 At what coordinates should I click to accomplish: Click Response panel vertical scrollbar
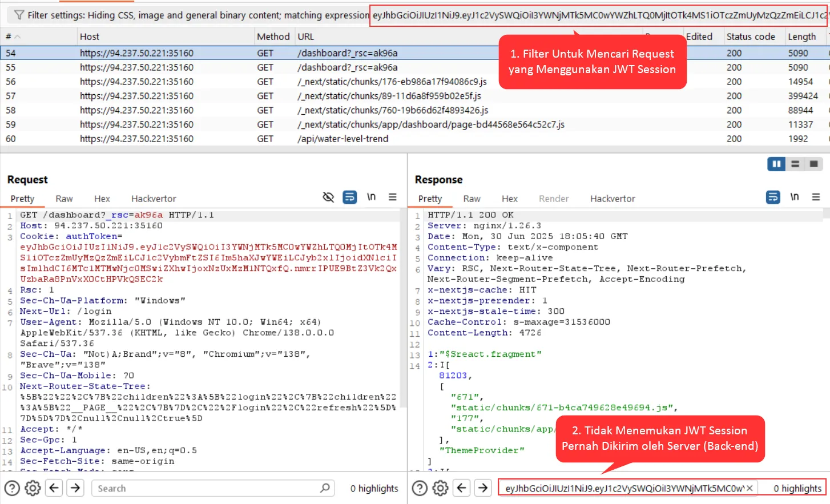click(x=827, y=213)
